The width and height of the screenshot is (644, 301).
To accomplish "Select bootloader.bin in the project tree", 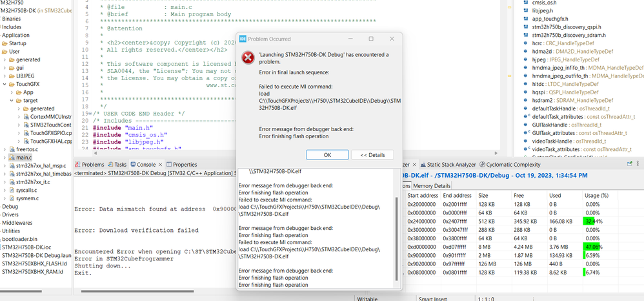I will pyautogui.click(x=20, y=239).
